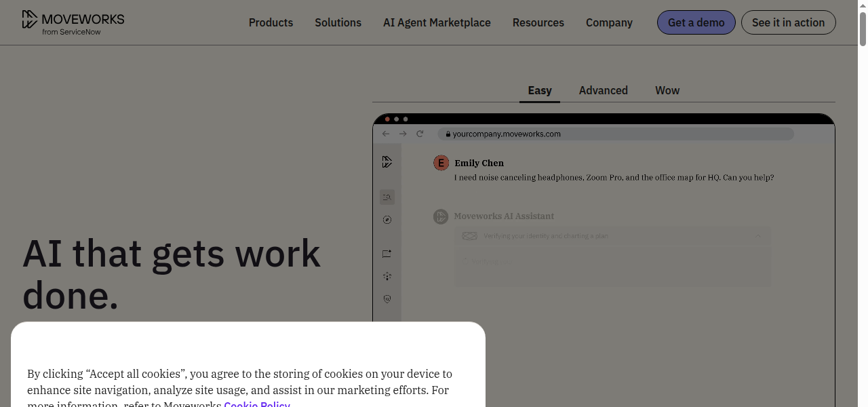Viewport: 868px width, 407px height.
Task: Click the browser back arrow
Action: (385, 134)
